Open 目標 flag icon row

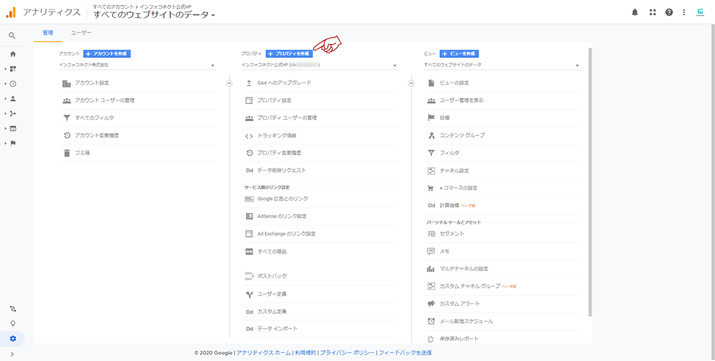tap(502, 118)
